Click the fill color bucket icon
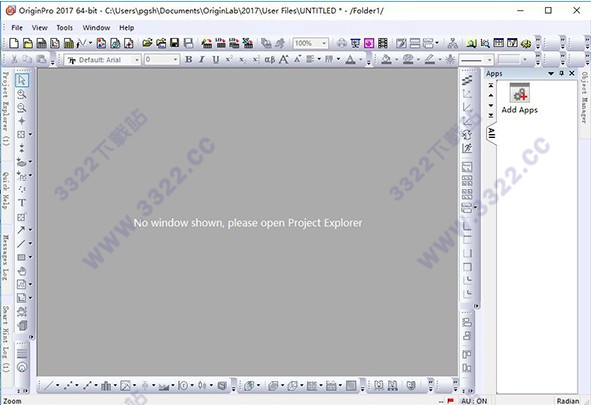591x405 pixels. [x=386, y=60]
